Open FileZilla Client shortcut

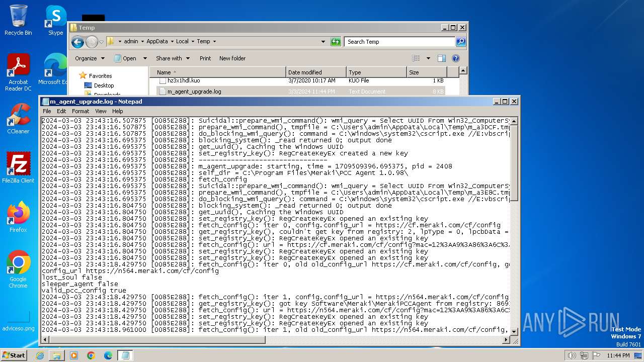pyautogui.click(x=18, y=168)
